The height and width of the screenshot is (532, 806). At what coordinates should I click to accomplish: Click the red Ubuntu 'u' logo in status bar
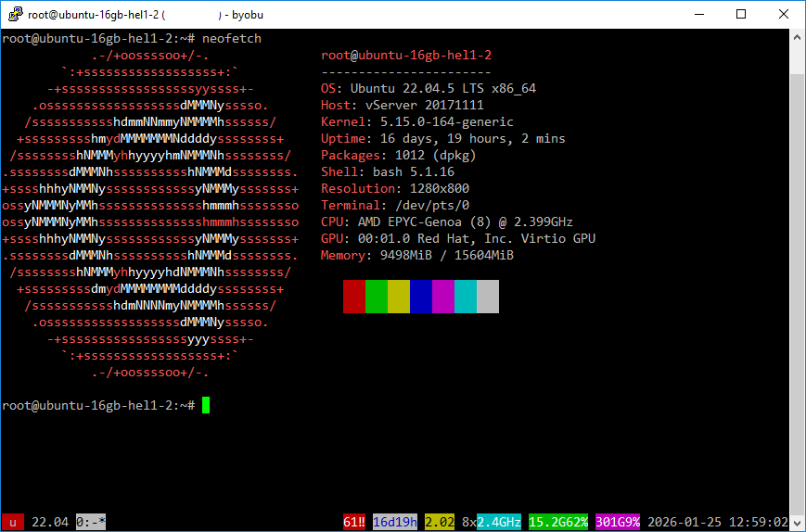[13, 522]
